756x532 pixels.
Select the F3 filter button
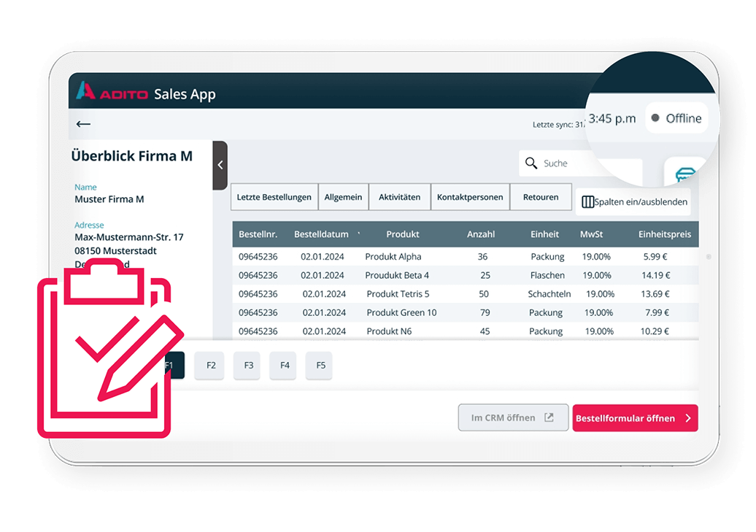[x=248, y=365]
